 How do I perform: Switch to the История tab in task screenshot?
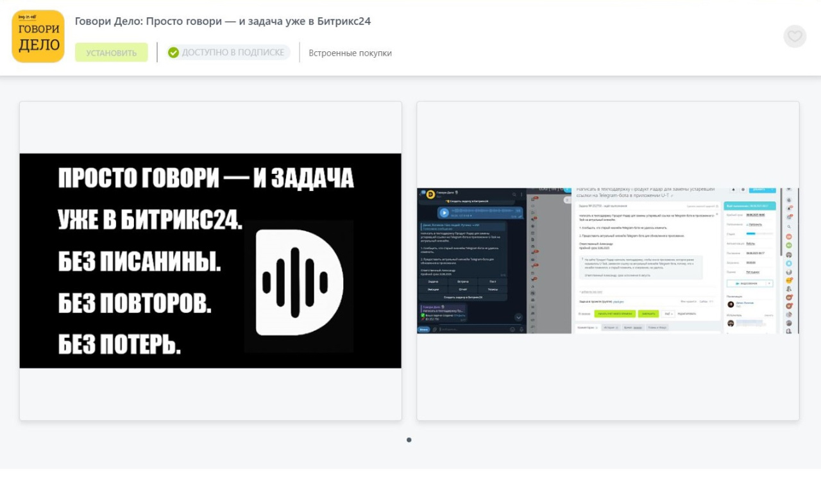coord(610,328)
